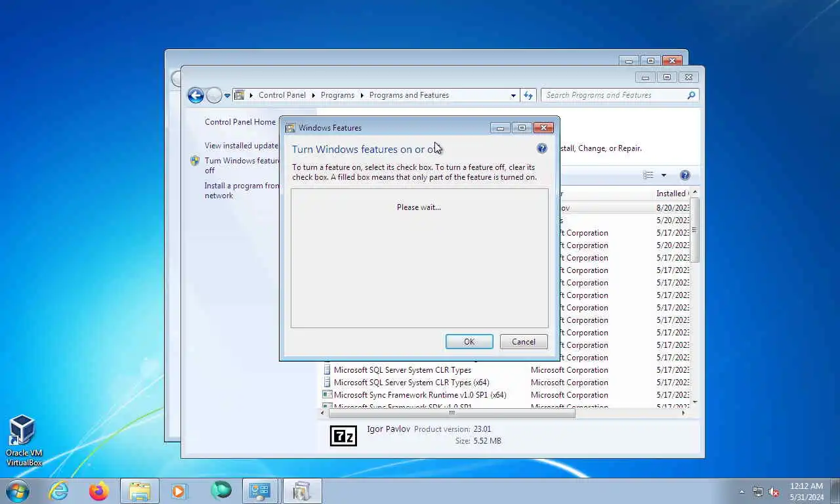Click the 8/20/2023 install date cell
This screenshot has width=840, height=504.
[673, 208]
